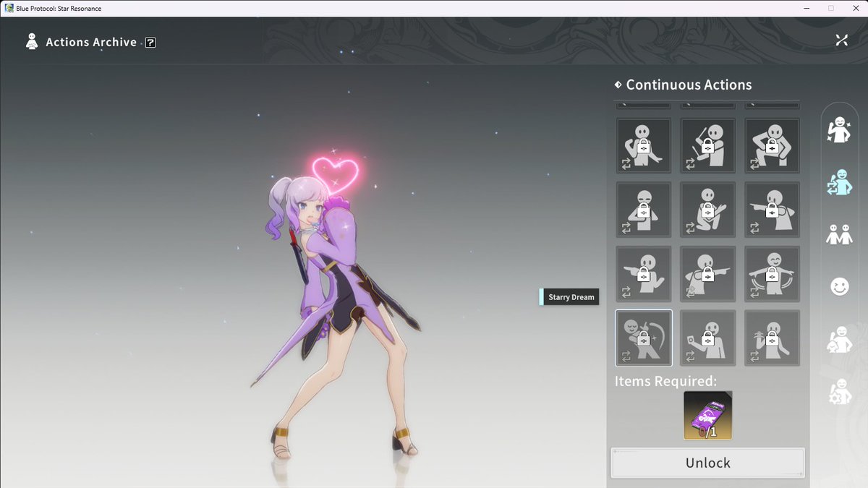Select the locked leaning figure pointing left
Image resolution: width=868 pixels, height=488 pixels.
[773, 210]
